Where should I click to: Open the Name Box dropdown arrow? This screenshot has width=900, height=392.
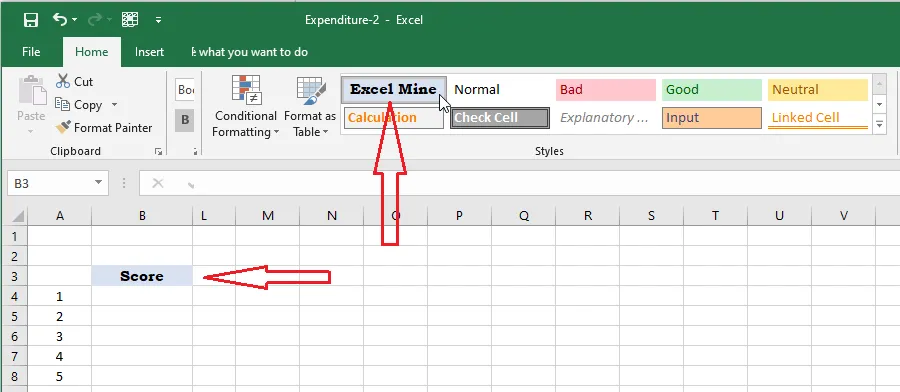point(99,183)
